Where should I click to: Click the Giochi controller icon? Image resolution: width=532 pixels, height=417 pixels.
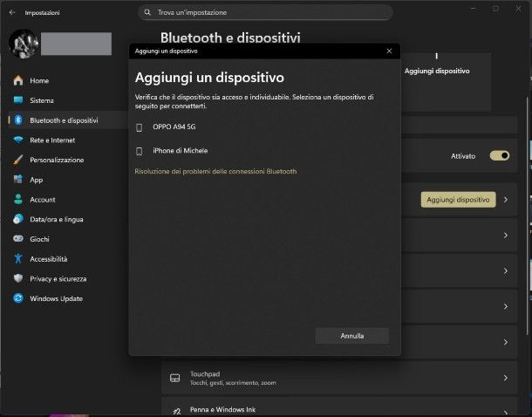point(18,239)
